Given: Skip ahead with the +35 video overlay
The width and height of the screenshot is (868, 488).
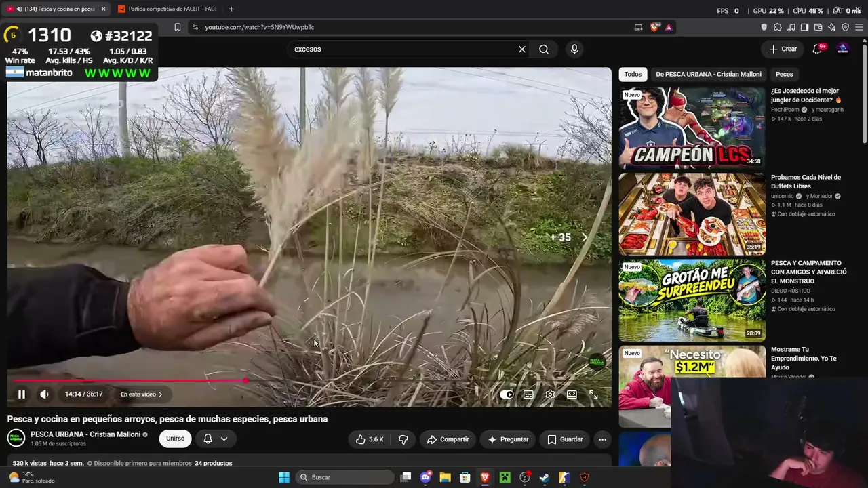Looking at the screenshot, I should click(x=568, y=237).
